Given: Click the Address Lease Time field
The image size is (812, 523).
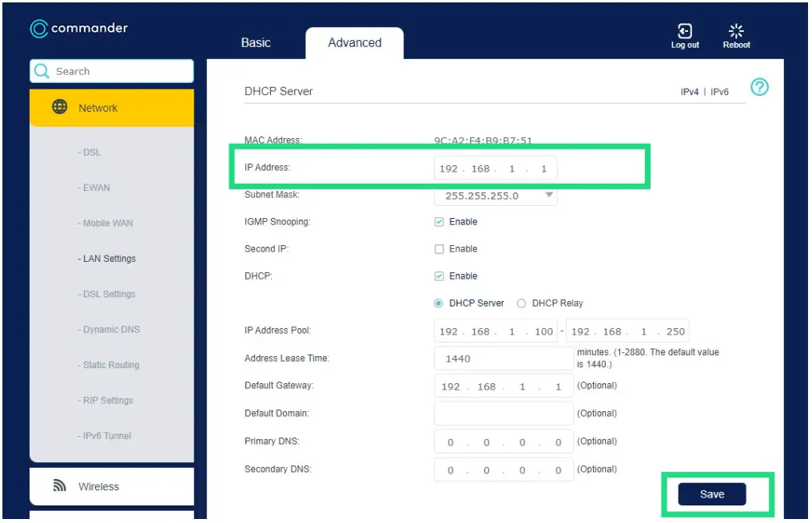Looking at the screenshot, I should click(x=503, y=358).
